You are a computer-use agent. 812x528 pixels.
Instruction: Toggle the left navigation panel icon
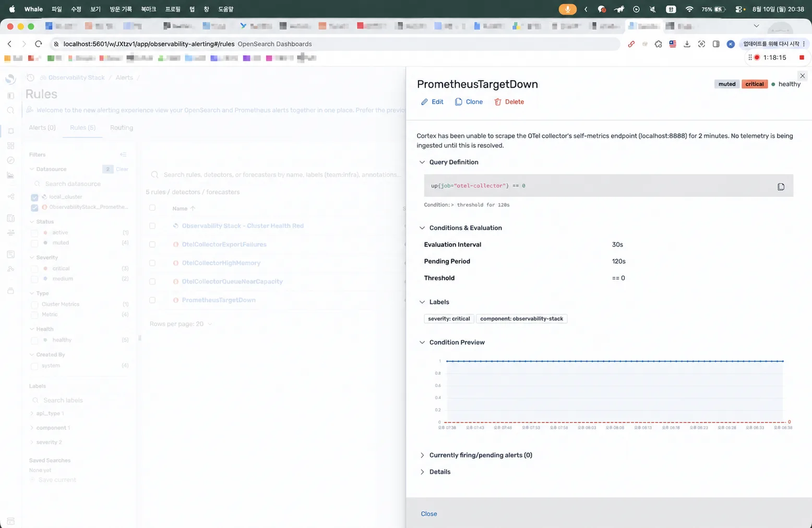[x=10, y=96]
